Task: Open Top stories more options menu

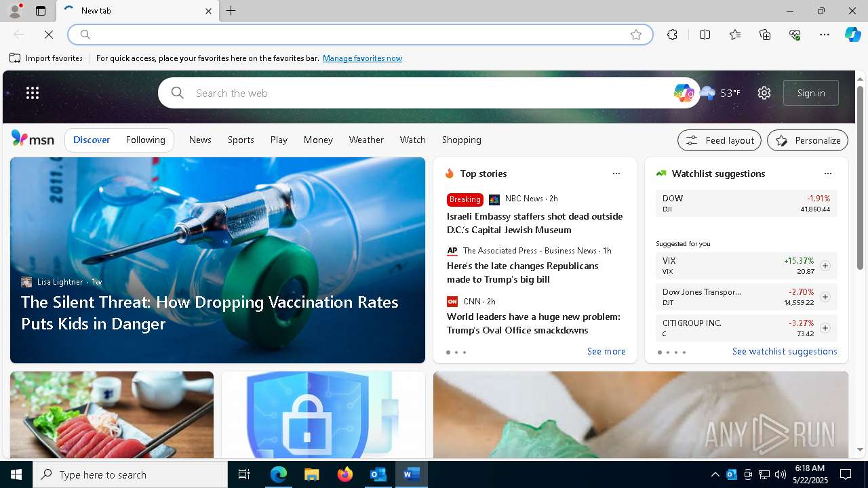Action: click(x=616, y=174)
